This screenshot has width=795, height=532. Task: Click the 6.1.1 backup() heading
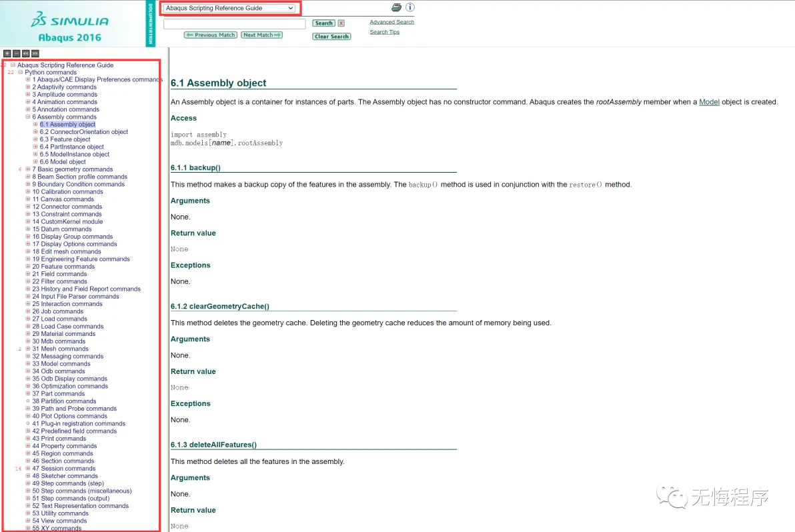(x=195, y=168)
